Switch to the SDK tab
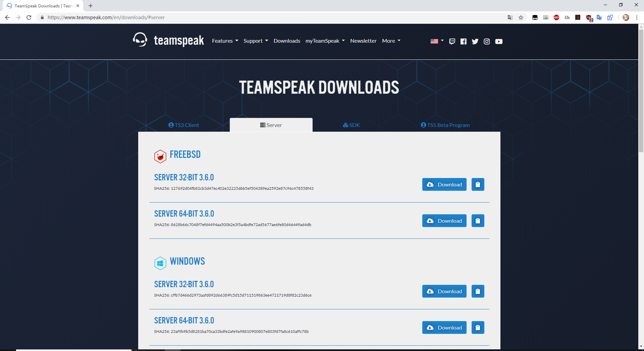The width and height of the screenshot is (644, 351). (351, 125)
